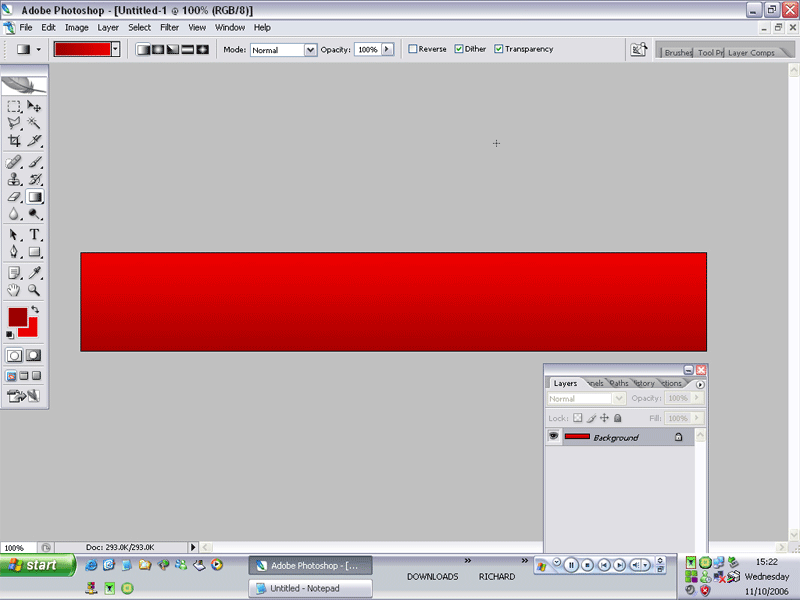
Task: Open the Brushes palette tab
Action: coord(678,53)
